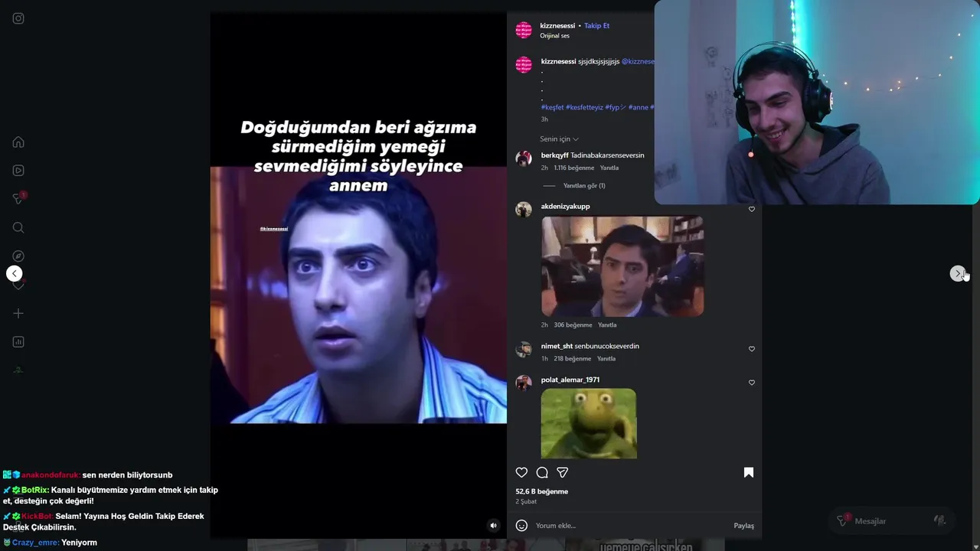Submit comment with Paylaş button
The image size is (980, 551).
tap(744, 526)
